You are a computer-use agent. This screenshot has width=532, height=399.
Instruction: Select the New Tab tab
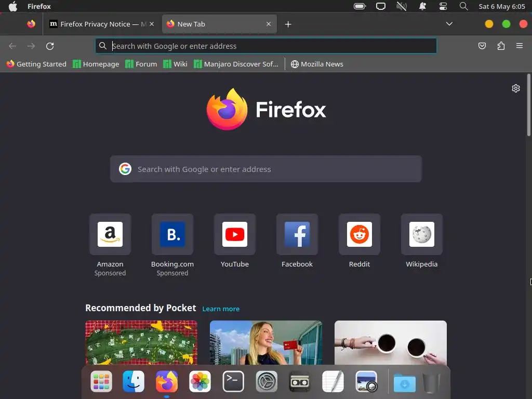tap(219, 24)
